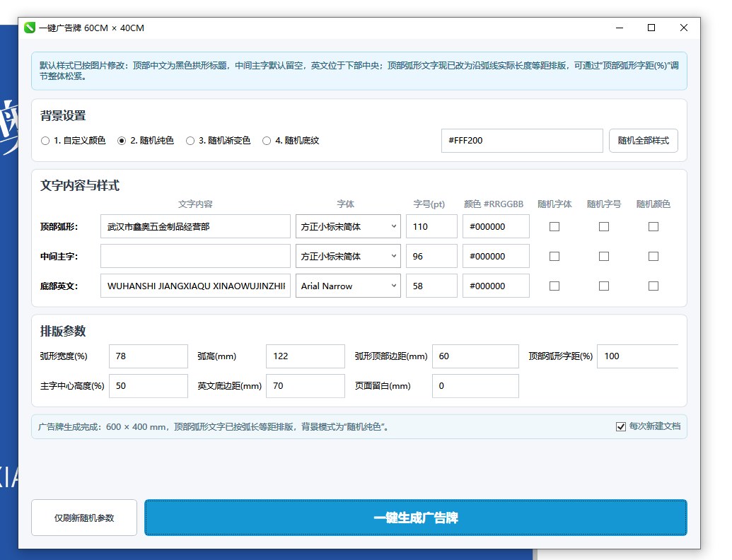Maximize the 一键广告牌 window

651,28
